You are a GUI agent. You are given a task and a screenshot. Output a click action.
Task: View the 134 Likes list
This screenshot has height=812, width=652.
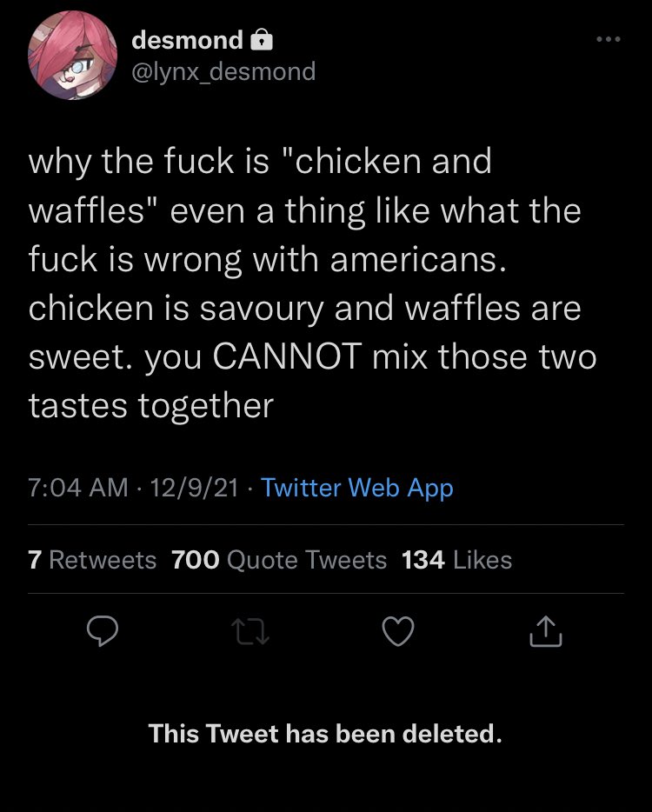(x=457, y=560)
